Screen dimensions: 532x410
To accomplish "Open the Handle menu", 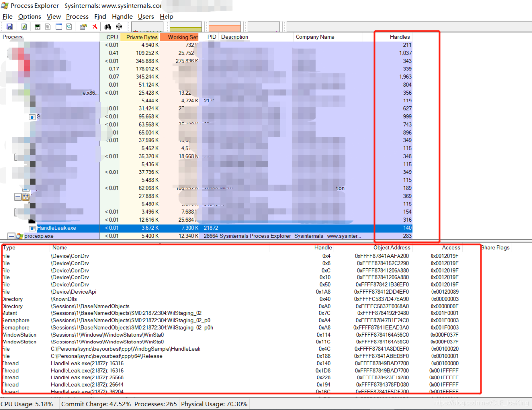I will (122, 16).
